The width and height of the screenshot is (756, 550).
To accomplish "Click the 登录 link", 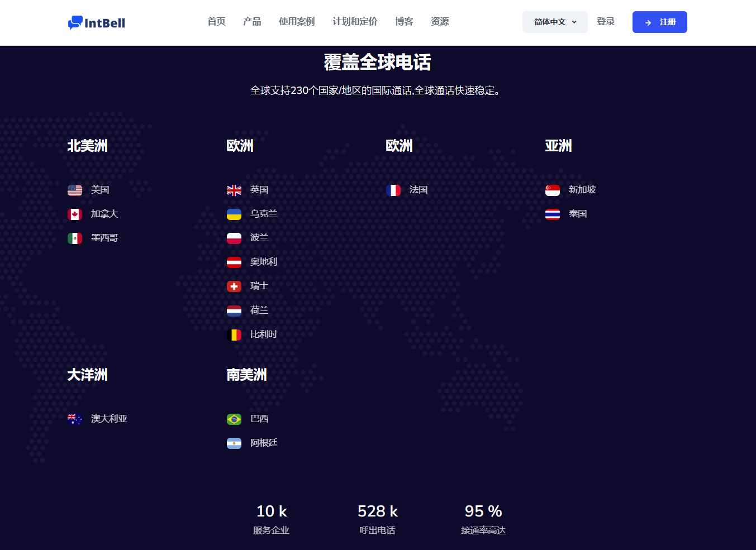I will (x=606, y=22).
